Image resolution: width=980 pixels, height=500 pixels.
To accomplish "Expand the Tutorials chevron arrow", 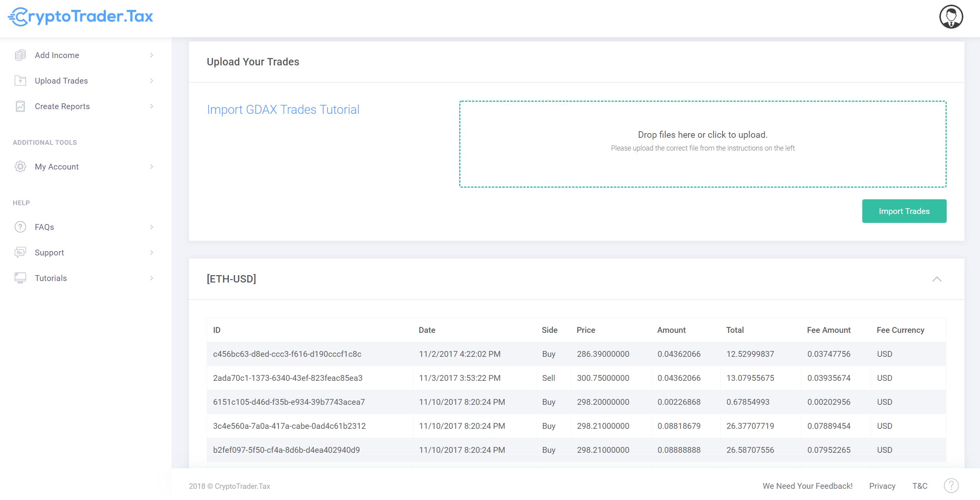I will click(151, 278).
